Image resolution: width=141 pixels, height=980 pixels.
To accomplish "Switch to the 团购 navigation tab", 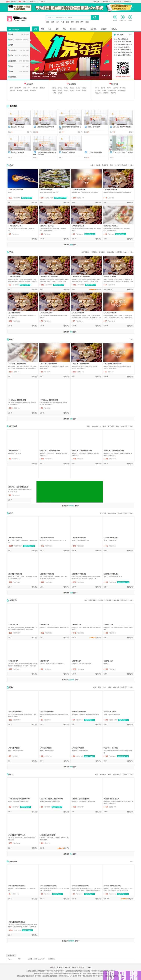I will (42, 29).
